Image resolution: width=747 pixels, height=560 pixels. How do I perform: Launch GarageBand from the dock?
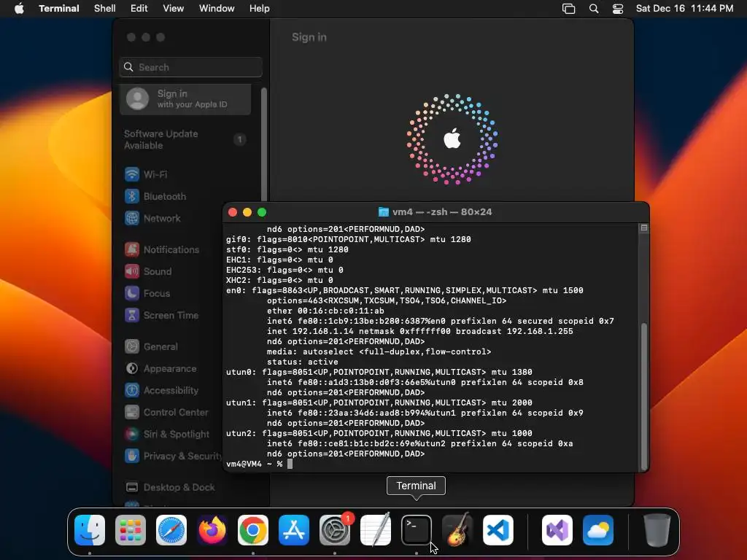tap(457, 530)
